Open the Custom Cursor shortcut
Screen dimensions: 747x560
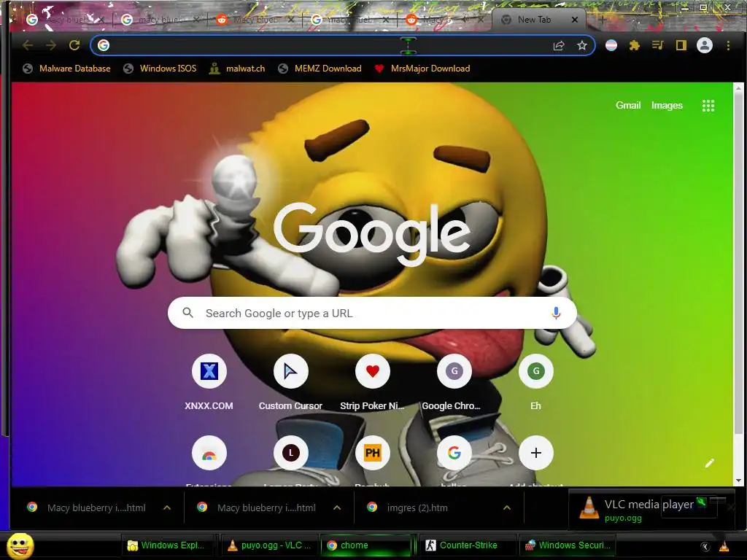(x=290, y=381)
